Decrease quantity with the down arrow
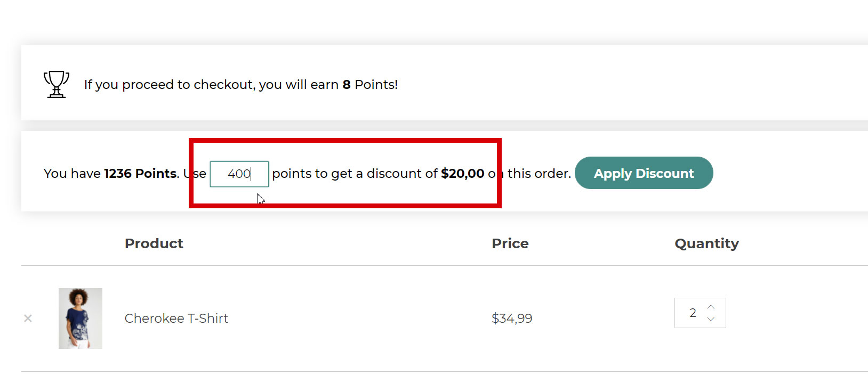This screenshot has width=868, height=375. click(711, 319)
